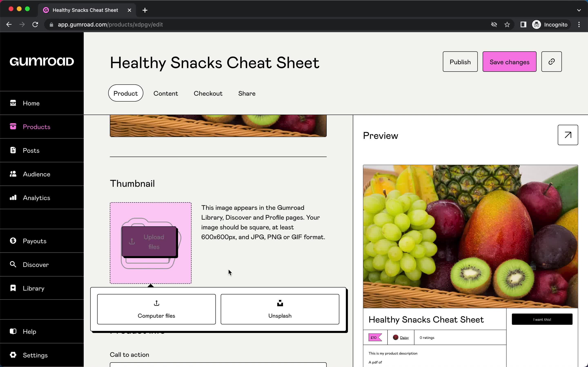
Task: Click the Settings option in sidebar
Action: click(x=35, y=355)
